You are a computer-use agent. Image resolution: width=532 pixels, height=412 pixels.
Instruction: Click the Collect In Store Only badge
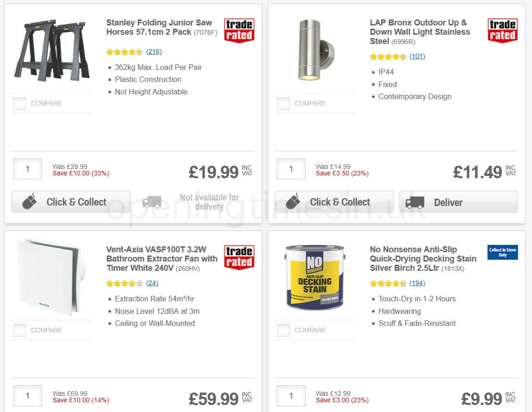502,252
